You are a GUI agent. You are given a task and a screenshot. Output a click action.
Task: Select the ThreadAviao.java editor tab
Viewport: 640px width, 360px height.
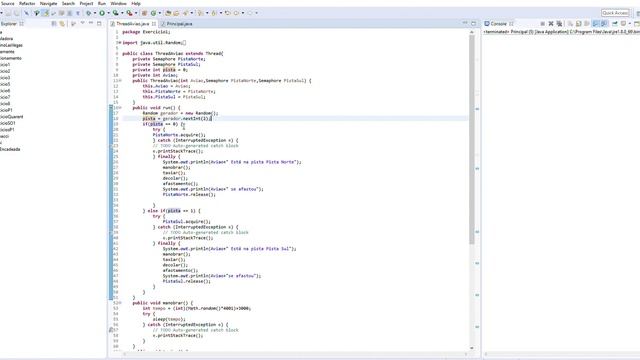(x=133, y=24)
